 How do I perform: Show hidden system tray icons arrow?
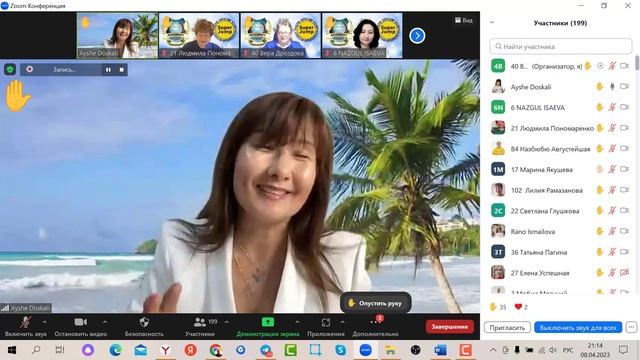coord(493,350)
